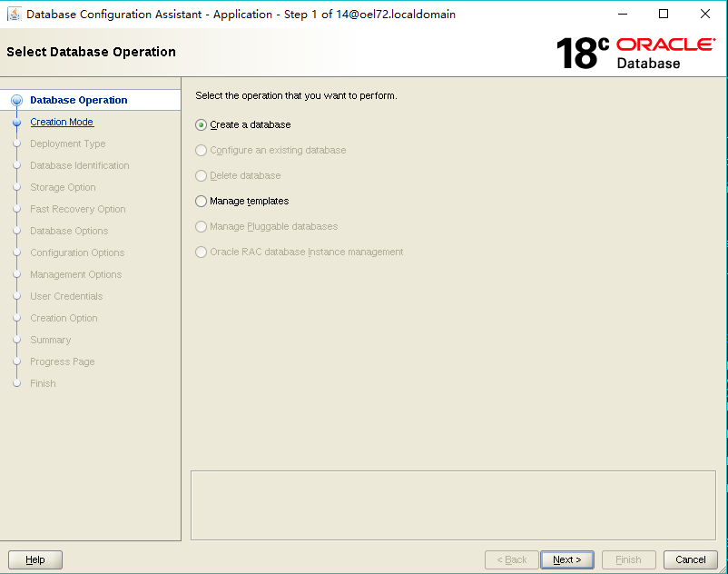Click Creation Option step in sidebar
Image resolution: width=728 pixels, height=574 pixels.
point(64,318)
